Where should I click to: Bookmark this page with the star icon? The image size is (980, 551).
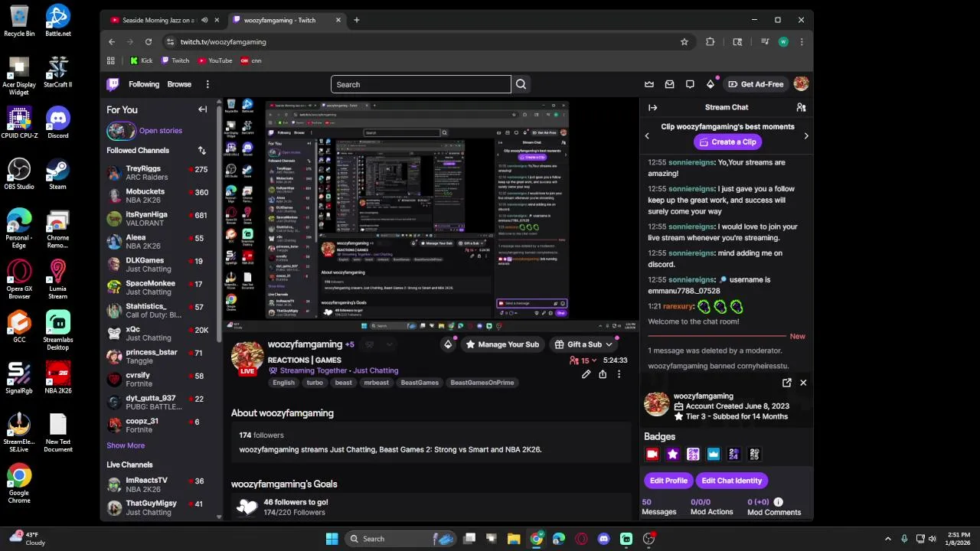pos(684,42)
